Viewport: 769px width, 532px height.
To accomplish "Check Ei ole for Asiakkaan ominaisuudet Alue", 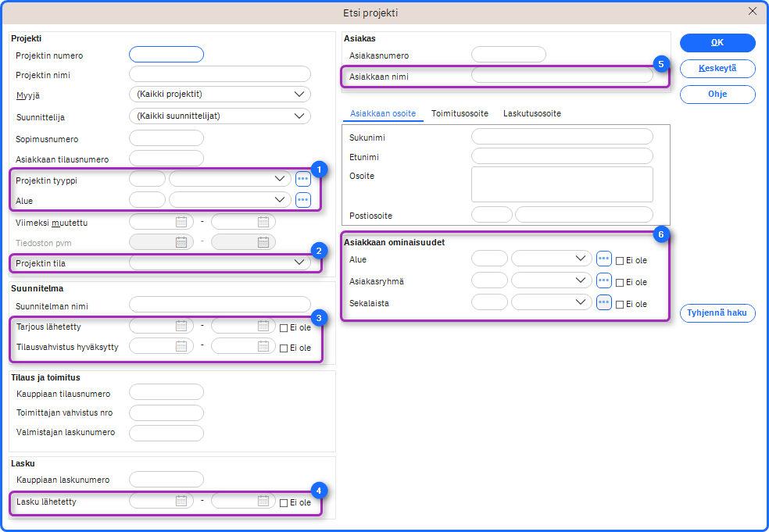I will [620, 261].
